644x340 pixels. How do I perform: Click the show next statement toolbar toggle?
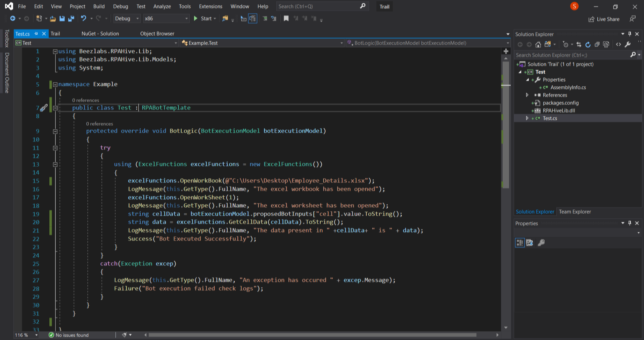point(252,18)
